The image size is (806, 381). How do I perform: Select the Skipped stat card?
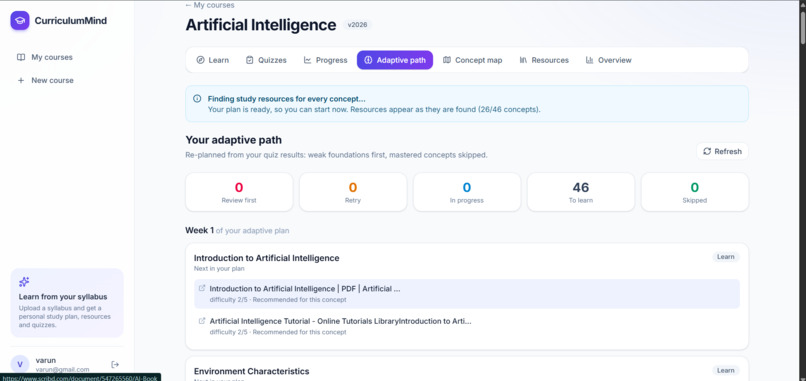695,192
